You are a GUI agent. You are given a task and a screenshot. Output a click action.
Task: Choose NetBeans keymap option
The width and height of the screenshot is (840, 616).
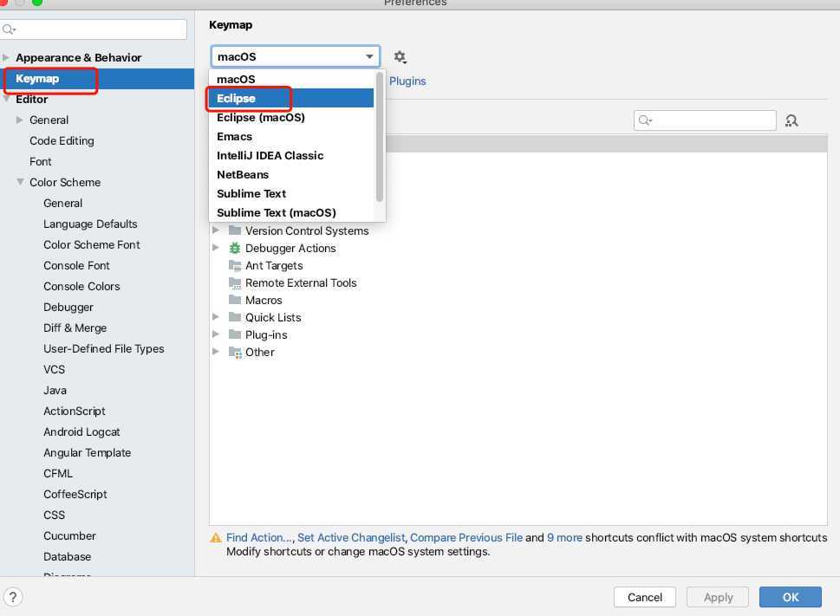291,174
